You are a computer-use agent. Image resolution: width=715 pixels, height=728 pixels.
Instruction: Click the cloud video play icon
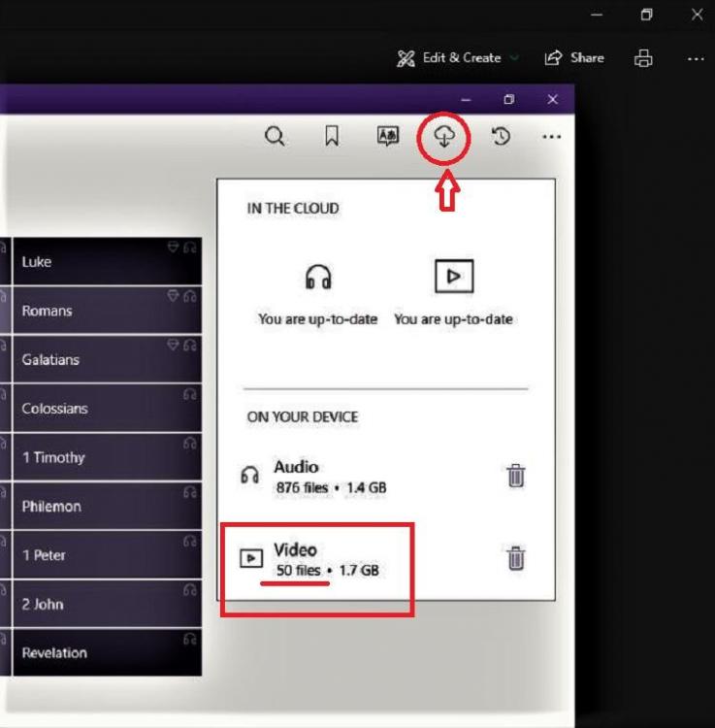pyautogui.click(x=453, y=278)
